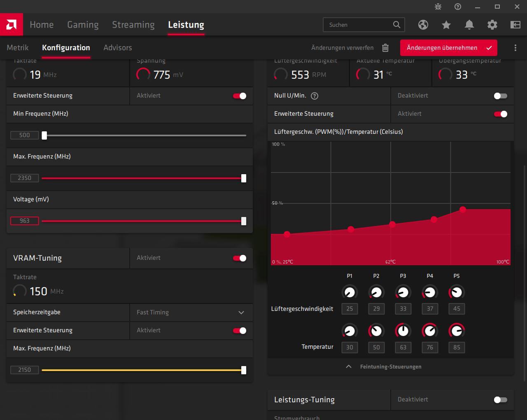Click the Min Frequenz value field 500

(x=25, y=135)
